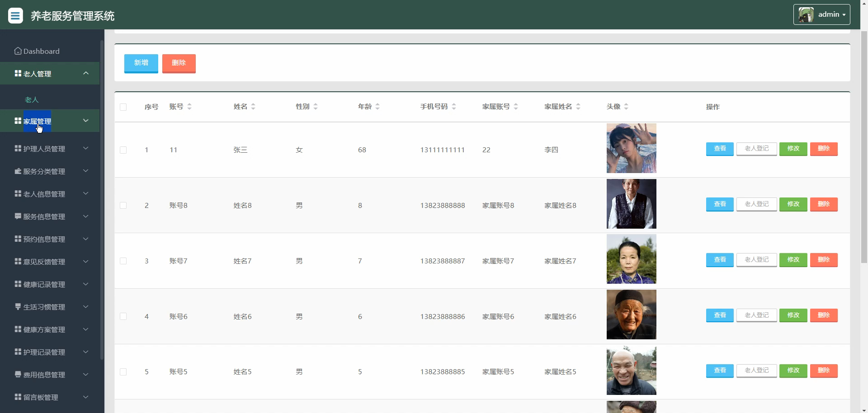Screen dimensions: 868x413
Task: Click the blue 新增 button
Action: (x=141, y=63)
